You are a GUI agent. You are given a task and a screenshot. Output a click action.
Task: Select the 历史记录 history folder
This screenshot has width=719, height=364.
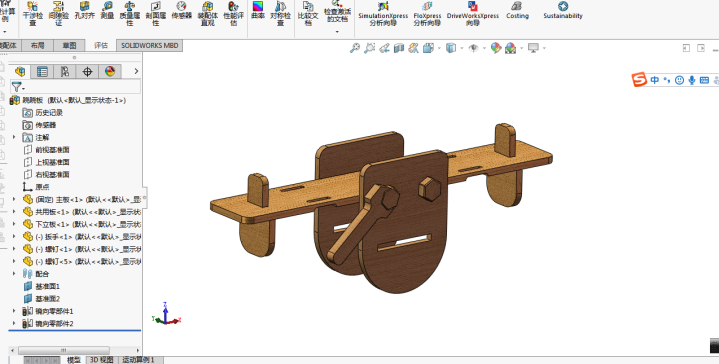tap(43, 112)
